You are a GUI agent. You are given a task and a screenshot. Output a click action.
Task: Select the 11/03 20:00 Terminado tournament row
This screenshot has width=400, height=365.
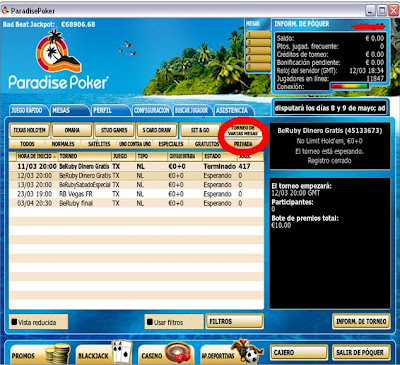click(x=136, y=166)
